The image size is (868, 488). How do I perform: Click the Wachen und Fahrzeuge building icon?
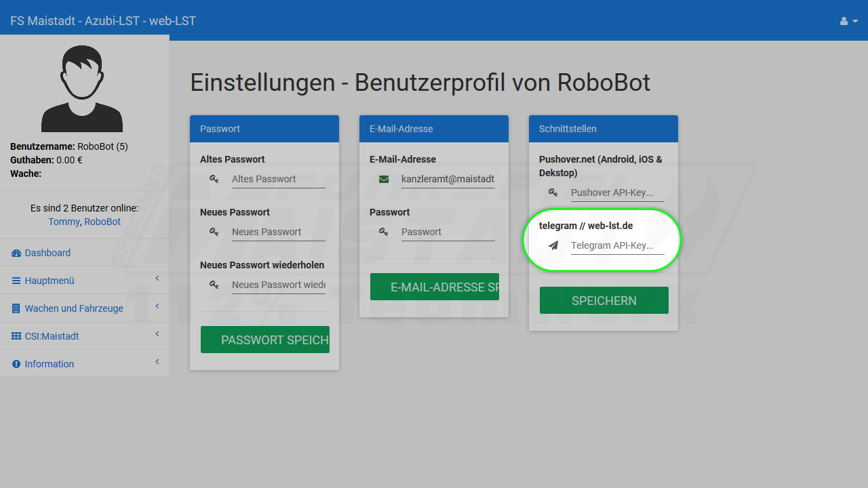point(16,308)
